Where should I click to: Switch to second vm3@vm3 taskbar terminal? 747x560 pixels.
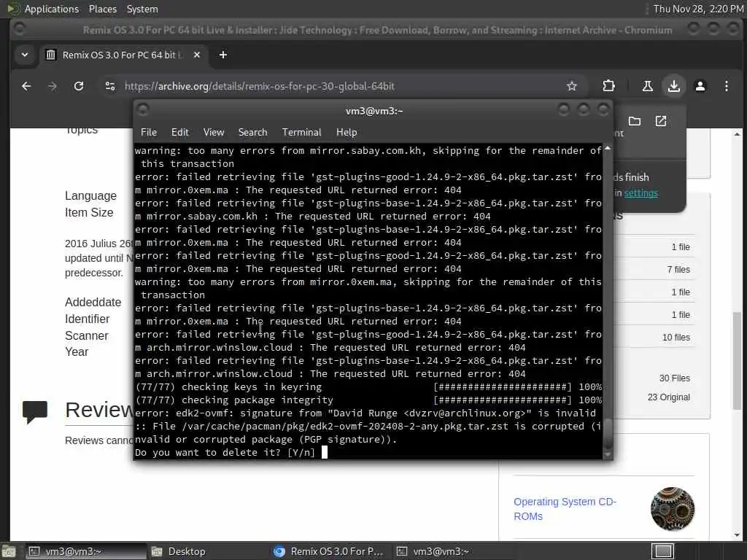[454, 551]
